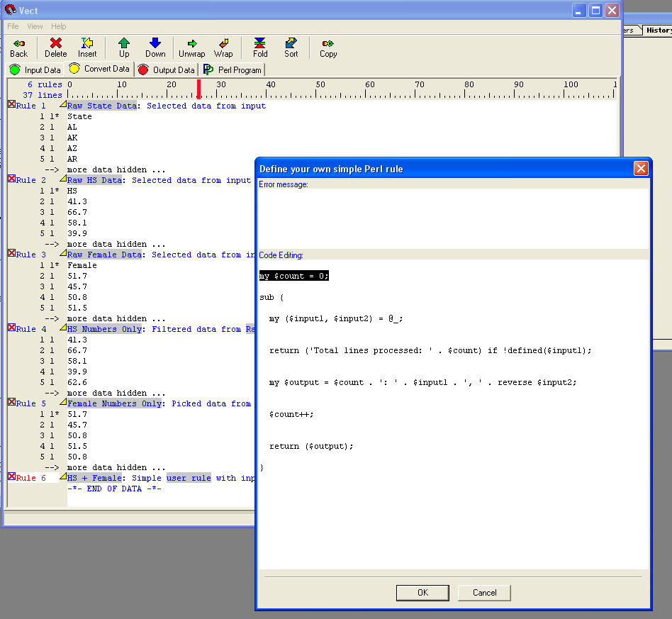Click the Sort icon

point(291,47)
